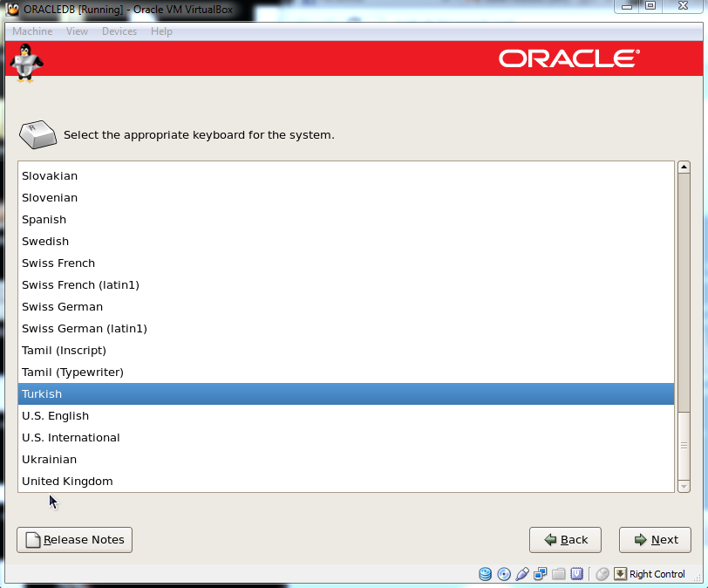708x588 pixels.
Task: Select Tamil (Typewriter) keyboard
Action: click(346, 373)
